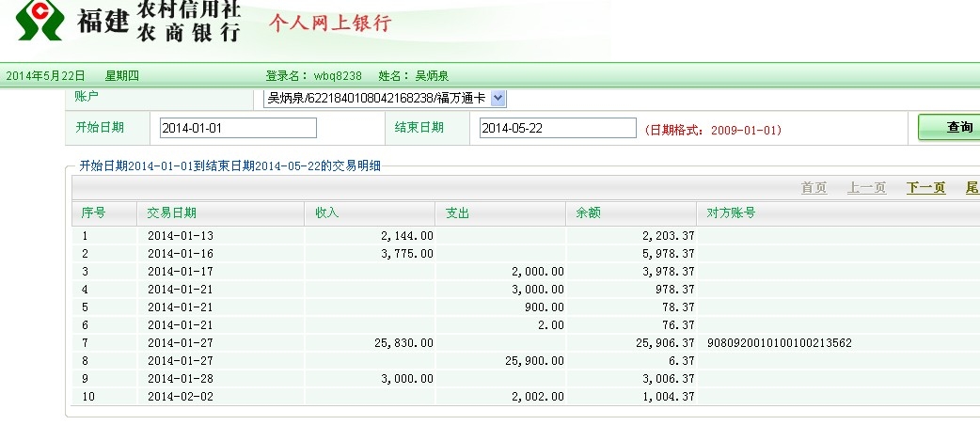Click the 个人网上银行 banner title
This screenshot has height=425, width=980.
[330, 24]
